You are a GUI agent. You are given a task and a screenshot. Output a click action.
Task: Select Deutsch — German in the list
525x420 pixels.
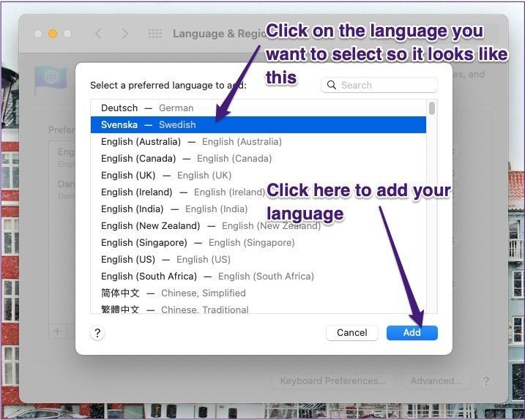(x=258, y=108)
